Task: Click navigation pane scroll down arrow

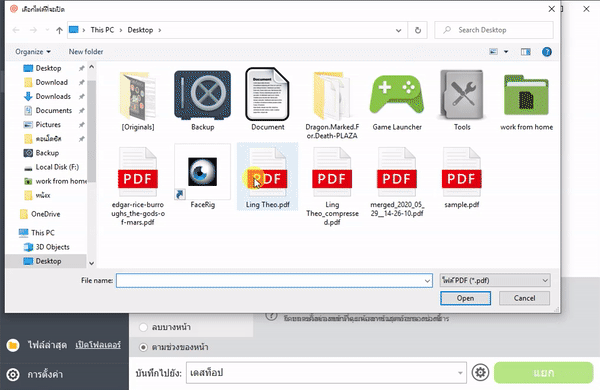Action: tap(91, 263)
